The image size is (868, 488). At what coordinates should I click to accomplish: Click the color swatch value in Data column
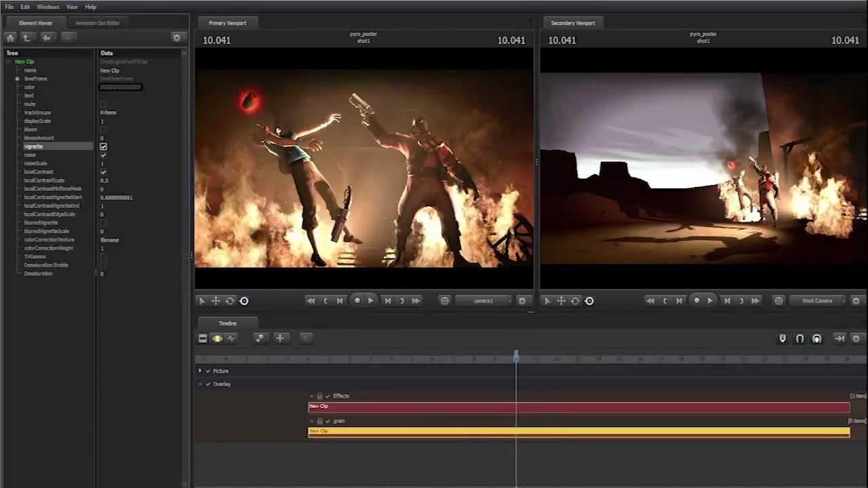[x=121, y=87]
